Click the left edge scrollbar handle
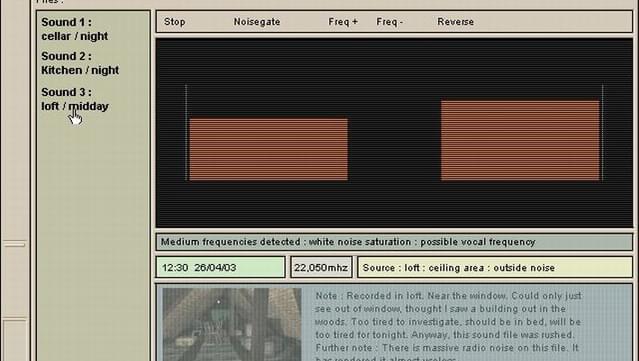Screen dimensions: 639x361 [x=15, y=244]
